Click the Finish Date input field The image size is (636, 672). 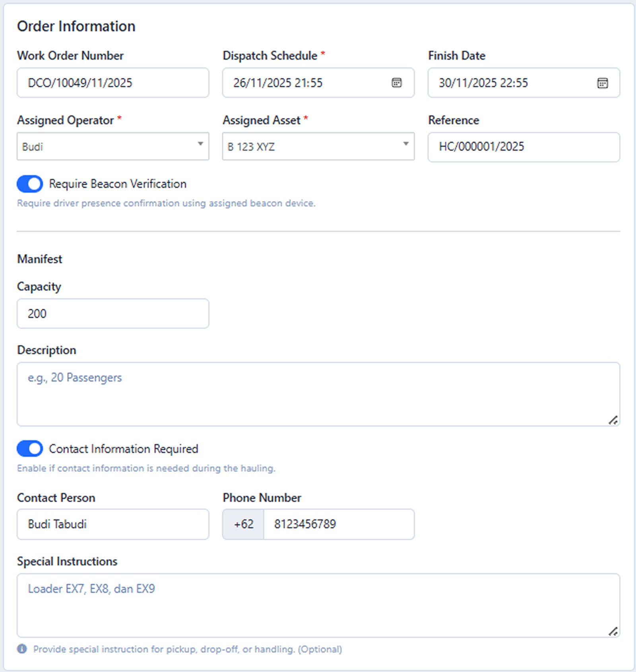tap(513, 83)
